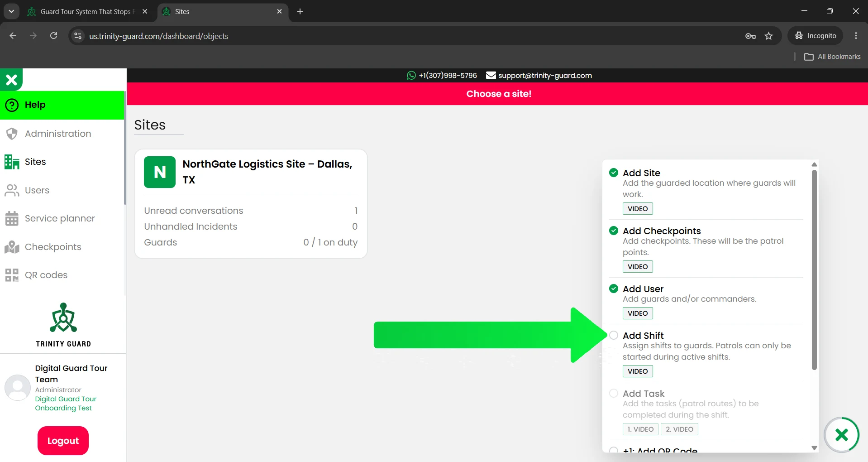Click the checklist scroll up arrow
This screenshot has width=868, height=462.
814,164
